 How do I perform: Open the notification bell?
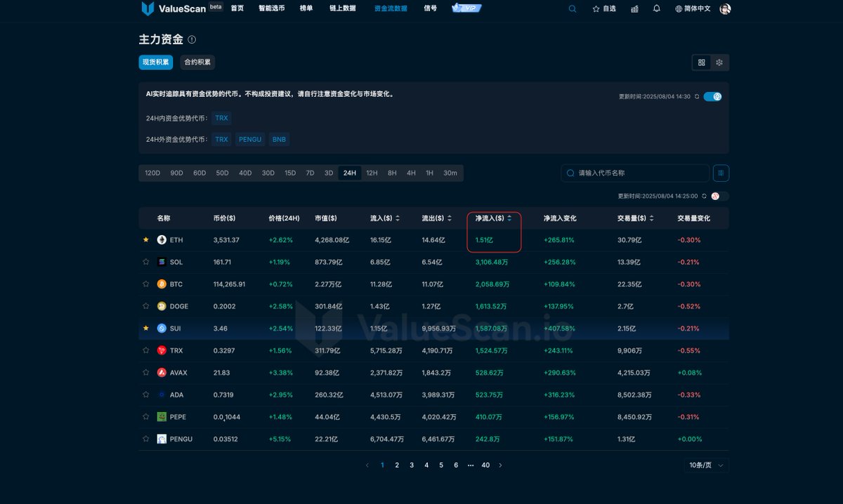657,9
